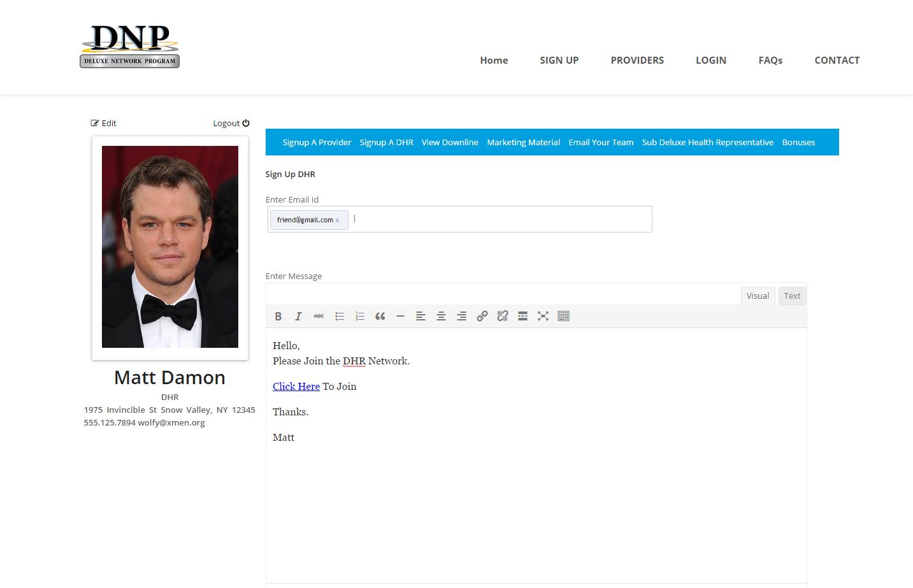Toggle strikethrough text formatting
This screenshot has width=913, height=588.
pos(319,316)
